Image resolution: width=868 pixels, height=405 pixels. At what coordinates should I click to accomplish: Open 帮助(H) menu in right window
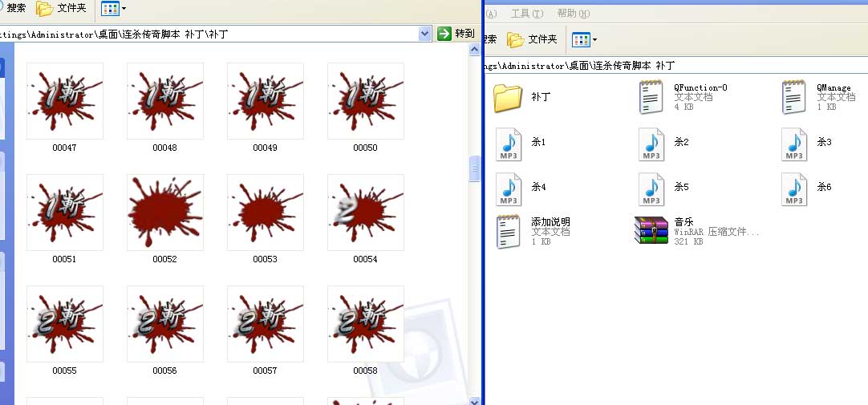573,14
